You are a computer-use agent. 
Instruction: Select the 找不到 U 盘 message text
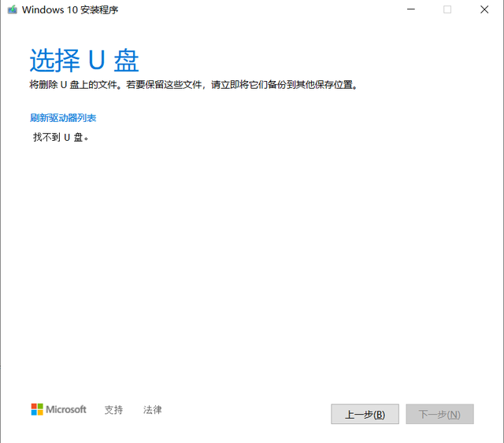tap(61, 138)
